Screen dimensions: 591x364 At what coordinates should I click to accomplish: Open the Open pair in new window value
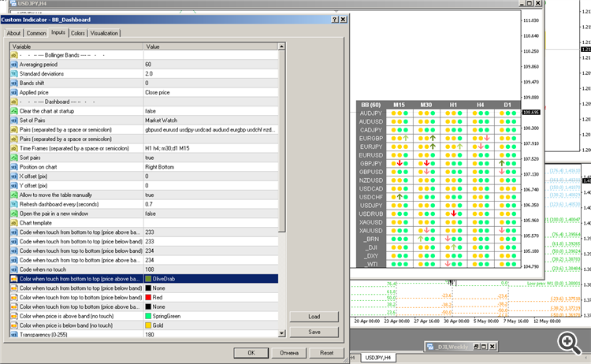pos(210,214)
